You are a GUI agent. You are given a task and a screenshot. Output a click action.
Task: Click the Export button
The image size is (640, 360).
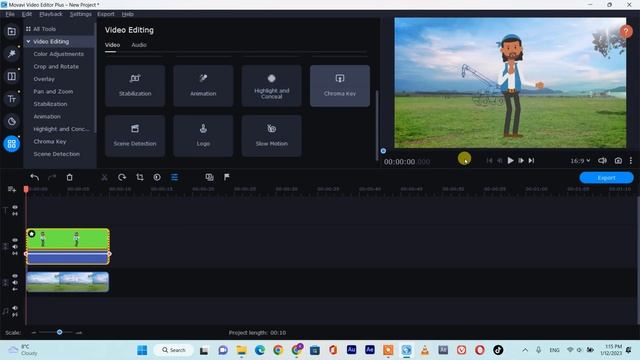pos(607,178)
